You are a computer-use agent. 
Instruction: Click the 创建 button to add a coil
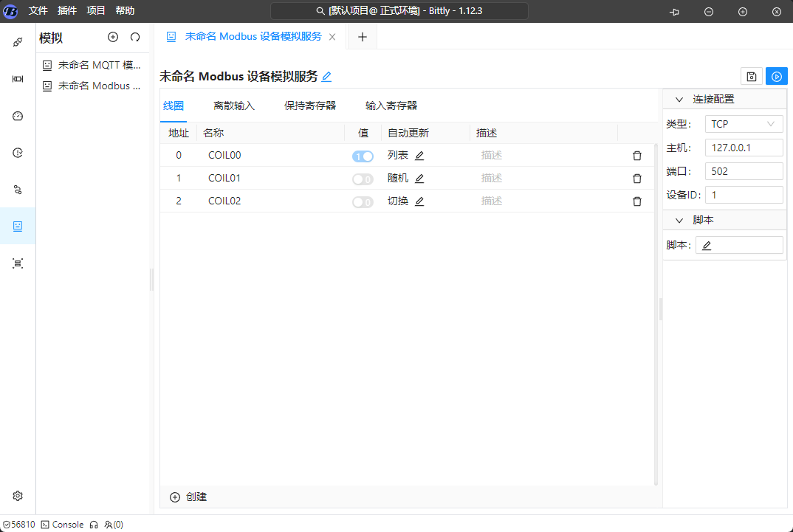pos(189,497)
